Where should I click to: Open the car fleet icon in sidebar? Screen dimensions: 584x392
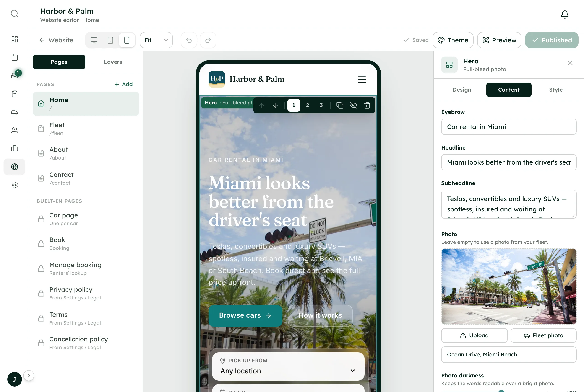pyautogui.click(x=15, y=112)
